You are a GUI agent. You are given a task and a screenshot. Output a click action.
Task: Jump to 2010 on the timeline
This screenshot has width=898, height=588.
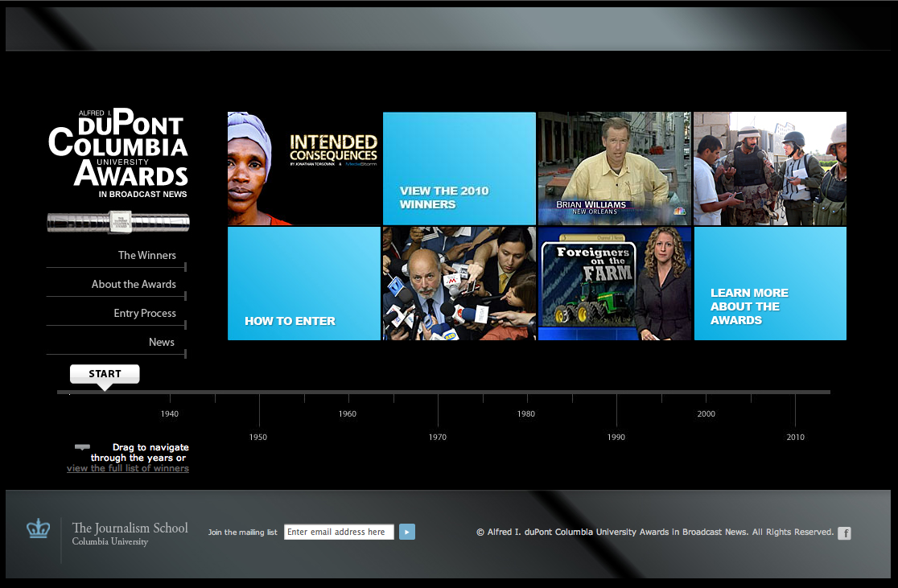[796, 437]
